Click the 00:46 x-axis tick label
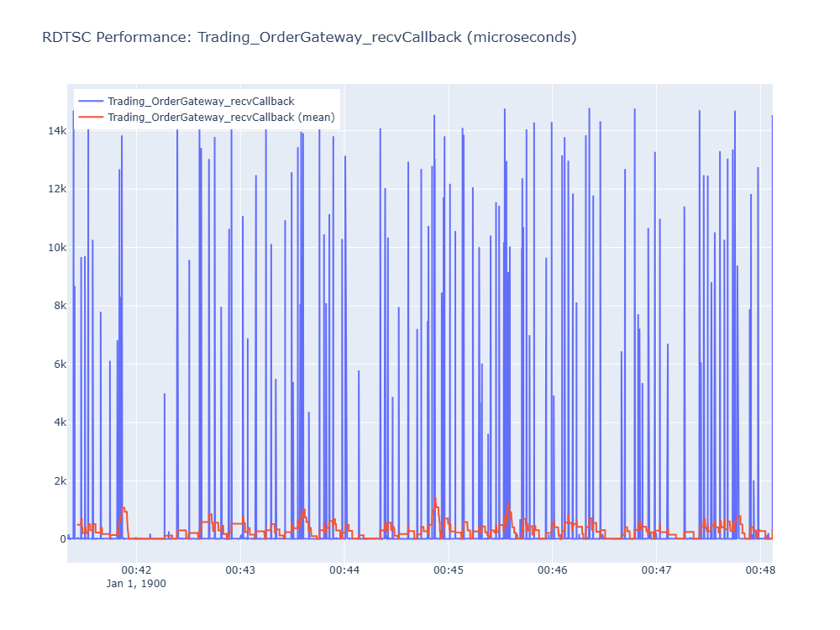Viewport: 840px width, 630px height. tap(553, 570)
